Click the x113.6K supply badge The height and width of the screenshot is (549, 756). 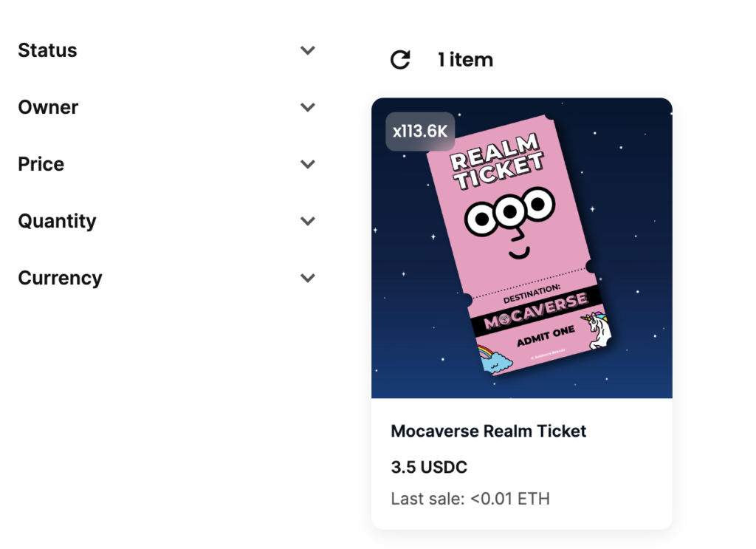[x=420, y=132]
